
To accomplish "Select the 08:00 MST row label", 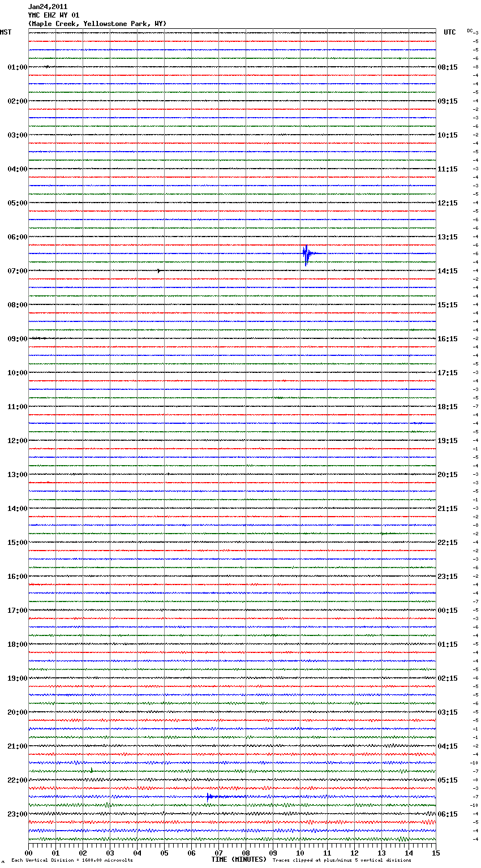I will [x=17, y=305].
